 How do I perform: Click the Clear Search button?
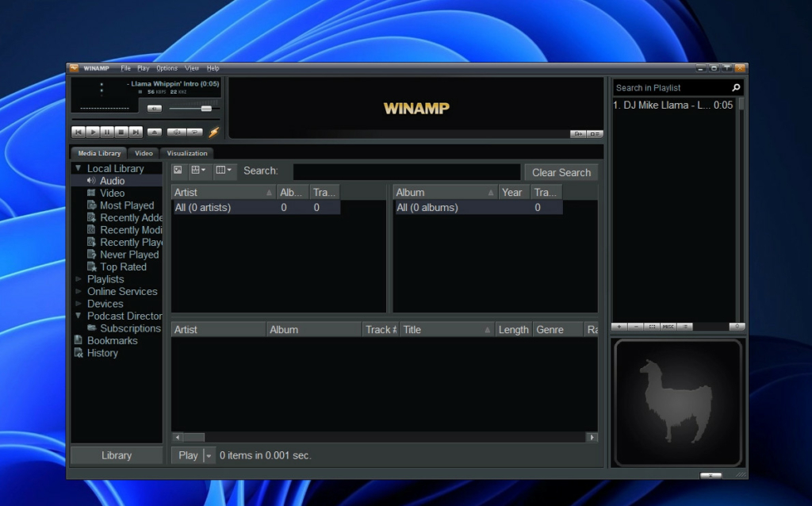point(561,172)
